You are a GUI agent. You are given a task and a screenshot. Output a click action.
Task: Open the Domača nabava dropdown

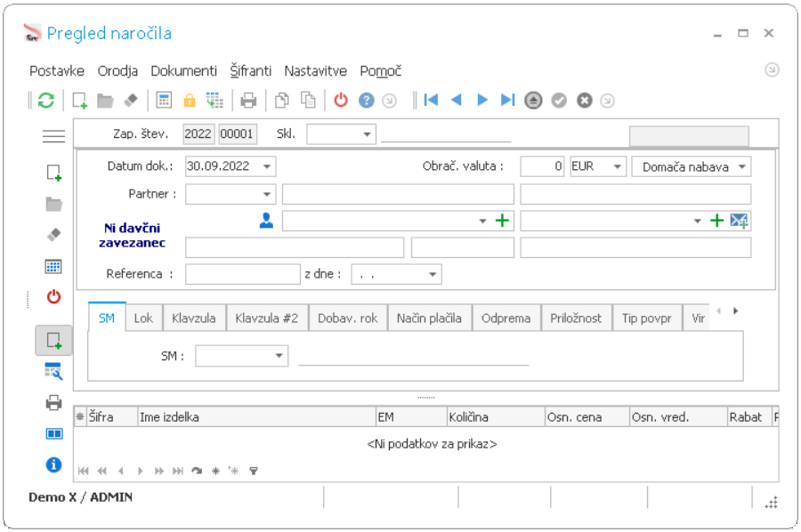tap(741, 166)
